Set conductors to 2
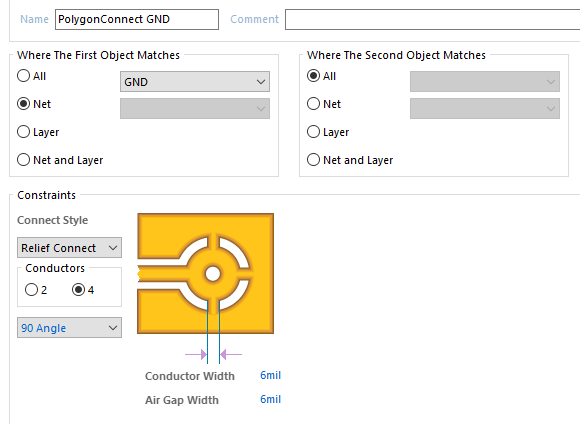 click(x=36, y=290)
